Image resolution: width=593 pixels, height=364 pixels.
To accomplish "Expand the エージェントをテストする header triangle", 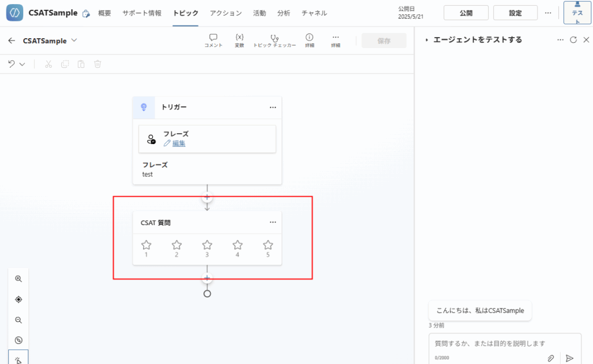I will (427, 40).
